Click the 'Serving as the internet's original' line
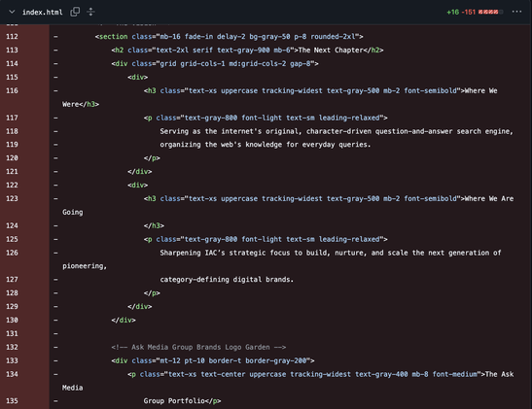The image size is (532, 409). point(337,131)
